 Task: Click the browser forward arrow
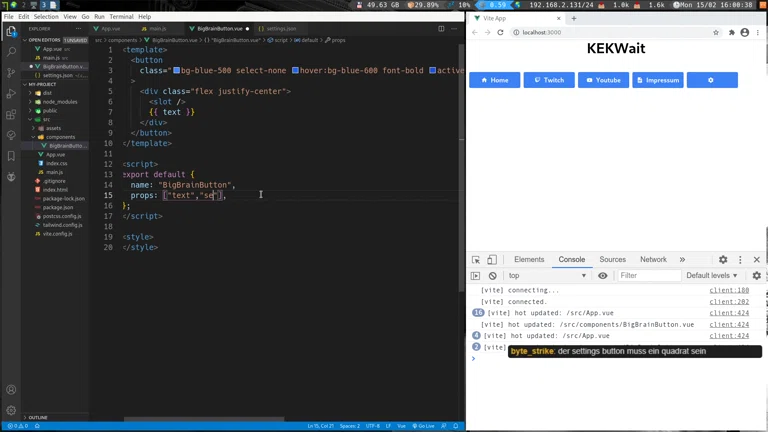487,32
